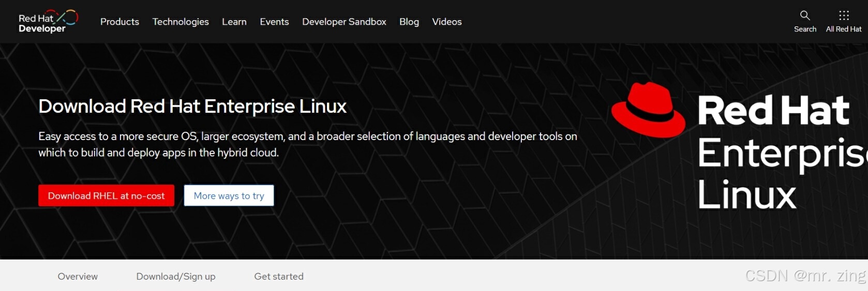This screenshot has width=868, height=291.
Task: Click the red fedora hat logo image
Action: (x=648, y=110)
